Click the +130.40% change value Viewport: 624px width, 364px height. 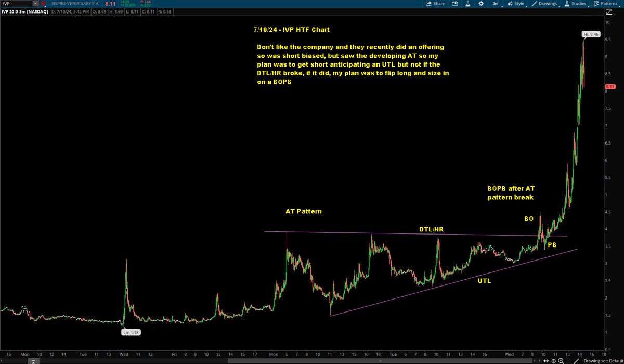tap(127, 6)
